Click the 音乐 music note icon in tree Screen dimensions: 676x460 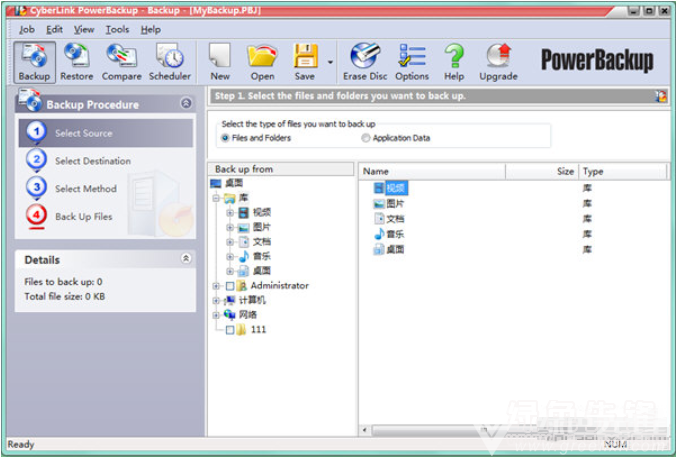point(244,256)
